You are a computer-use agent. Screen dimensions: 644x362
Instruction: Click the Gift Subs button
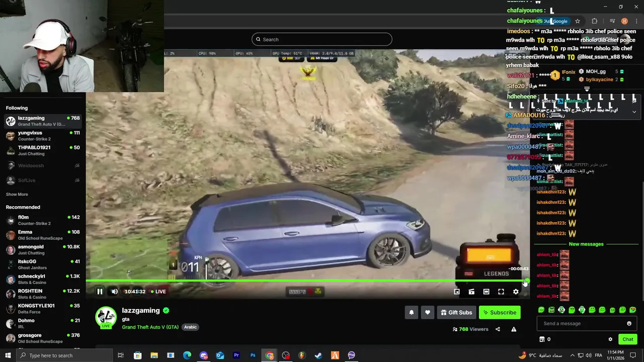click(456, 313)
